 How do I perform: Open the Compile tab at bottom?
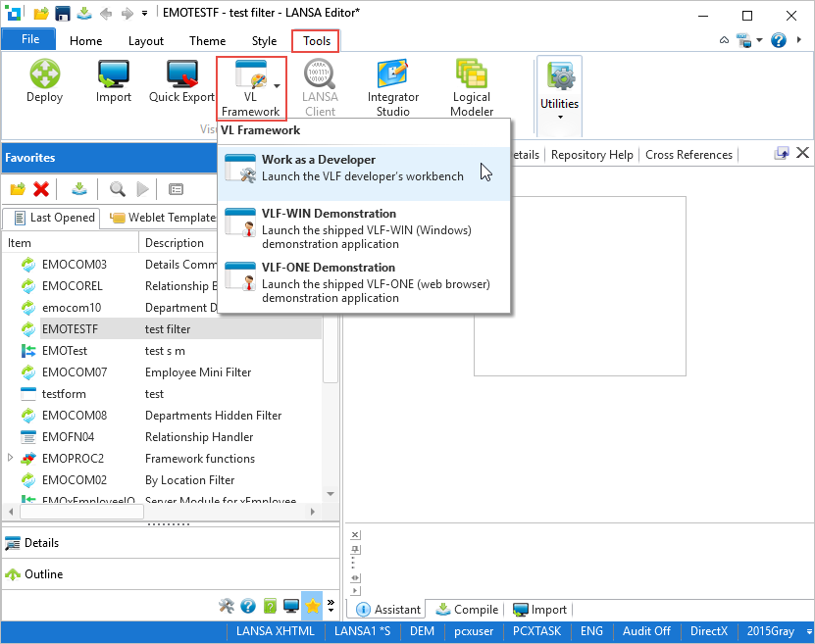coord(467,610)
